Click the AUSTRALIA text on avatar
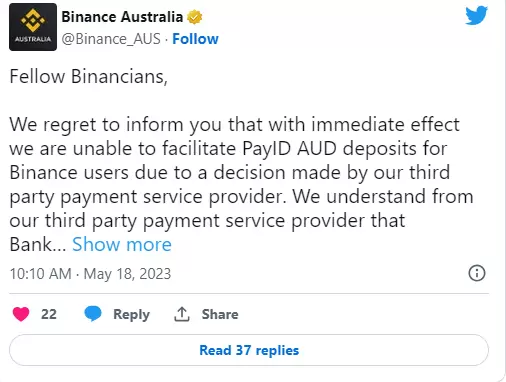This screenshot has height=382, width=506. [33, 39]
